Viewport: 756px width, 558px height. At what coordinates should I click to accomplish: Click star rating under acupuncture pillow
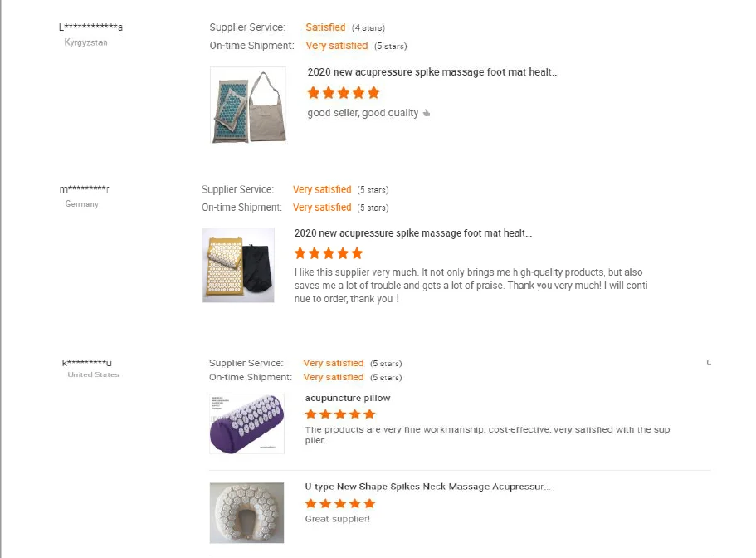[340, 414]
